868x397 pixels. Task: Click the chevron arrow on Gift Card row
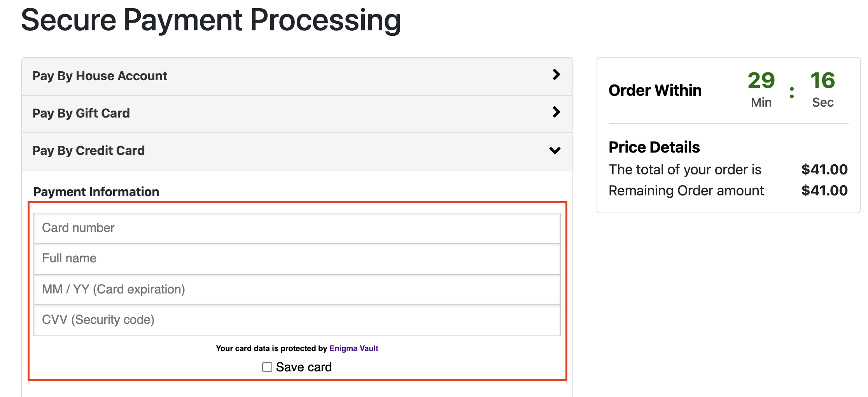(556, 112)
